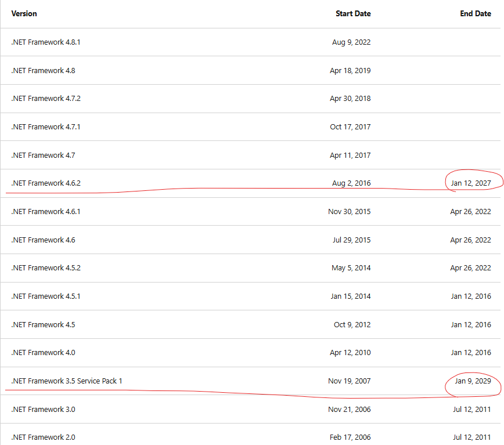
Task: Click the .NET Framework 2.0 end date
Action: pyautogui.click(x=472, y=437)
